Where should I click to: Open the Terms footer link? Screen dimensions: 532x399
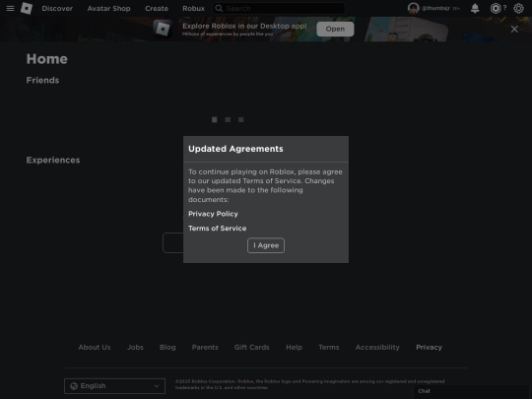click(329, 347)
